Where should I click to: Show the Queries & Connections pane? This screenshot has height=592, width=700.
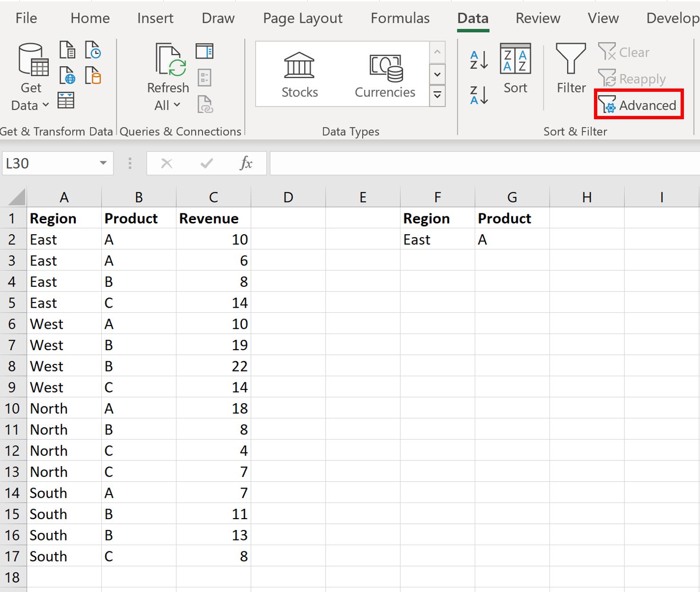pos(204,51)
